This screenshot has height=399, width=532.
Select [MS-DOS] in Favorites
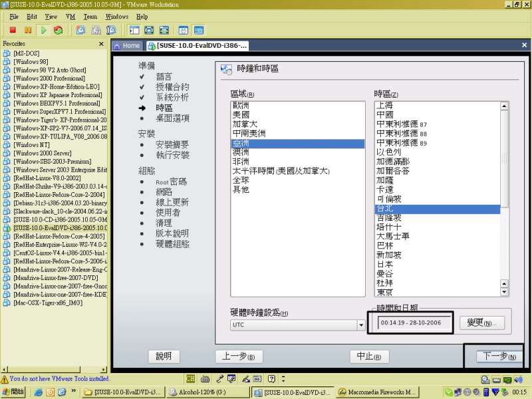(27, 53)
